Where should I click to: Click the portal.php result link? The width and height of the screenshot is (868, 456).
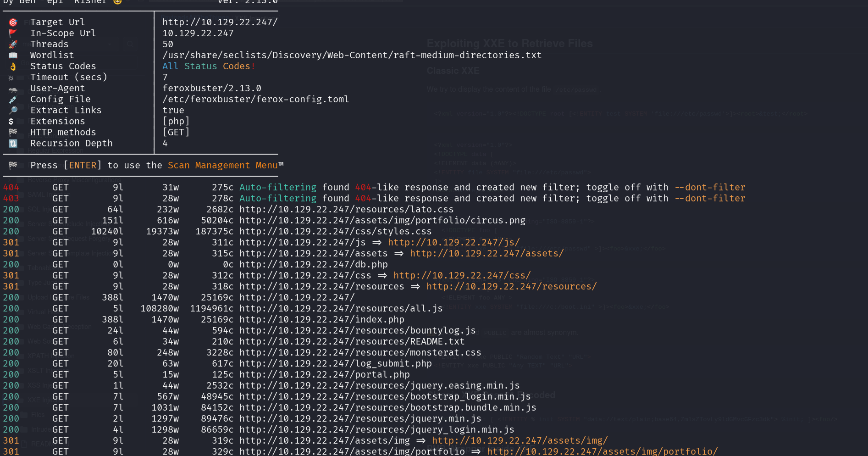[x=324, y=375]
